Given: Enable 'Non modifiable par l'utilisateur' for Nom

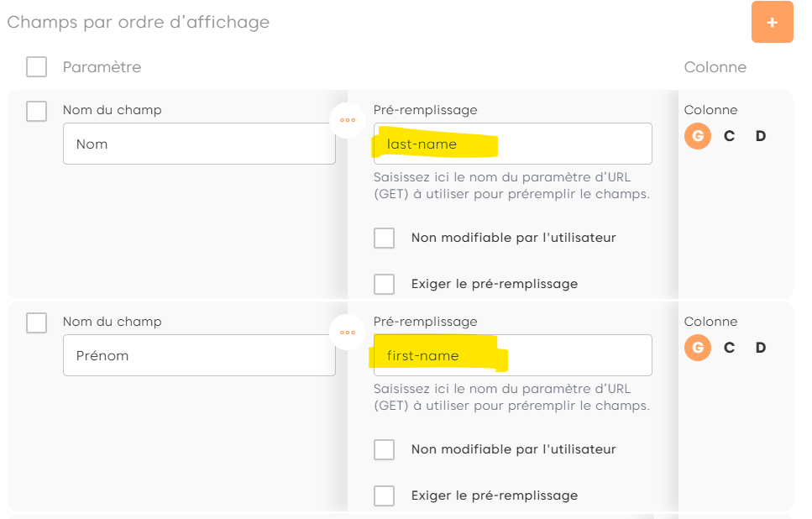Looking at the screenshot, I should [x=384, y=238].
